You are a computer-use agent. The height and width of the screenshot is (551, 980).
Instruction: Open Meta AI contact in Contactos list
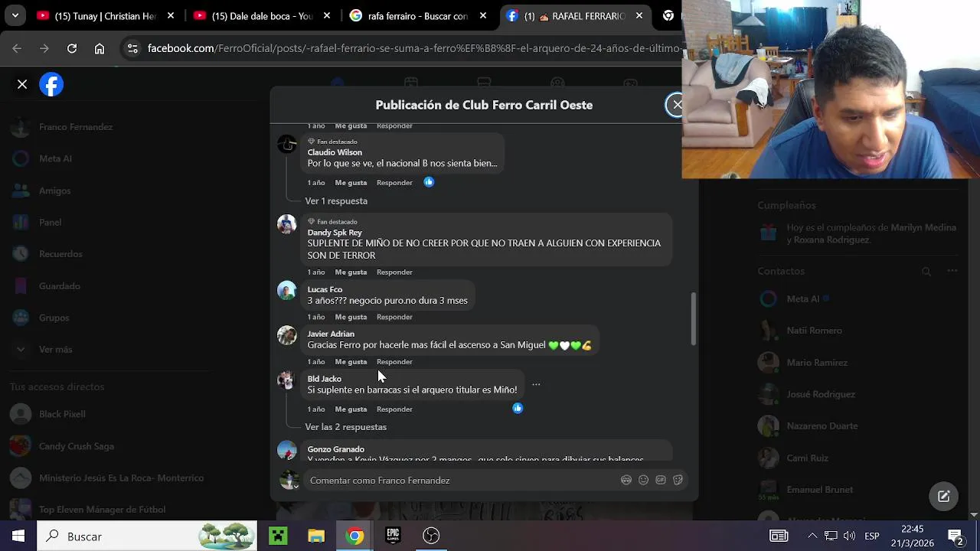coord(803,298)
